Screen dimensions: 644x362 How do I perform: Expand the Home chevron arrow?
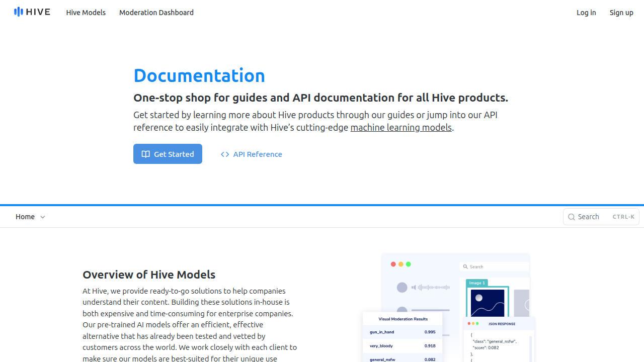[x=43, y=217]
